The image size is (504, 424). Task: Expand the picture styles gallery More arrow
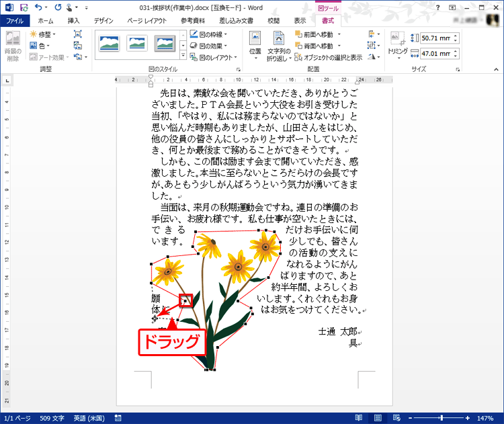coord(183,56)
